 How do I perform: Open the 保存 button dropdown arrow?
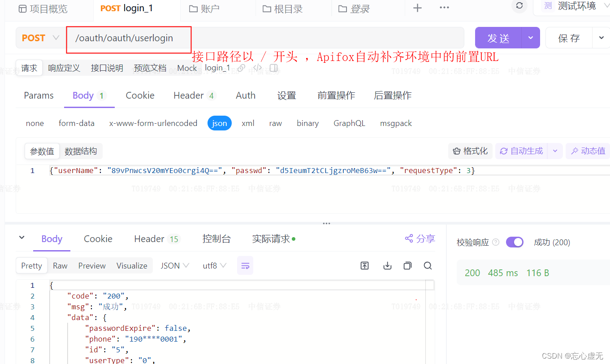pos(601,38)
